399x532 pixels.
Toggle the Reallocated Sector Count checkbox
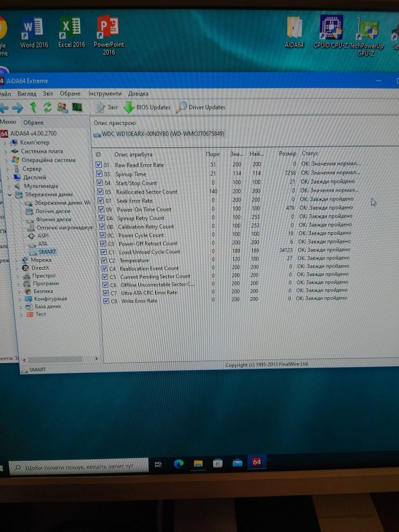100,192
